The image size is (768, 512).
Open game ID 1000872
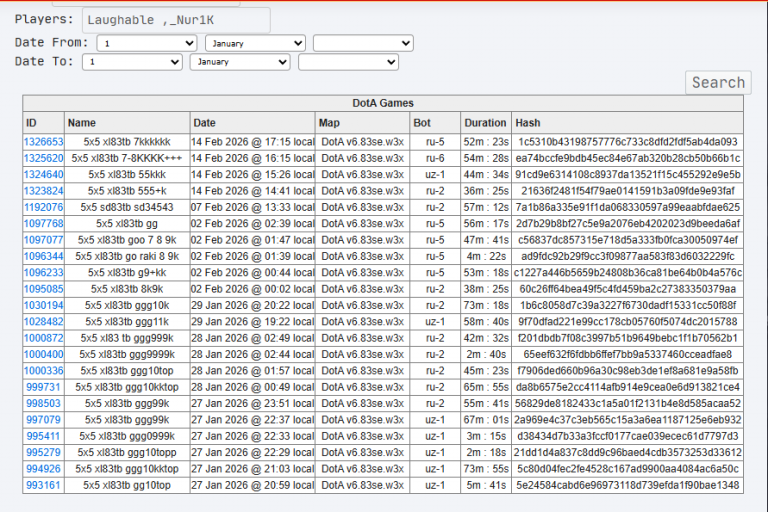(44, 338)
